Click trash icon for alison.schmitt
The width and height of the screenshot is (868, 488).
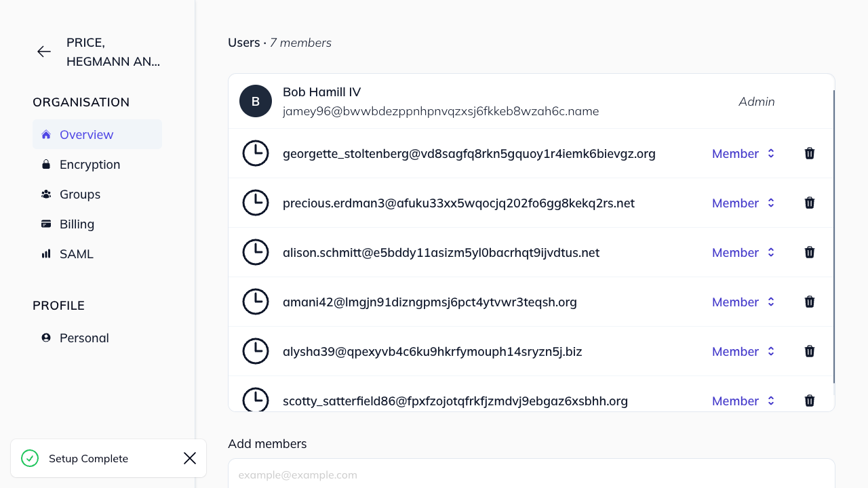click(x=809, y=253)
